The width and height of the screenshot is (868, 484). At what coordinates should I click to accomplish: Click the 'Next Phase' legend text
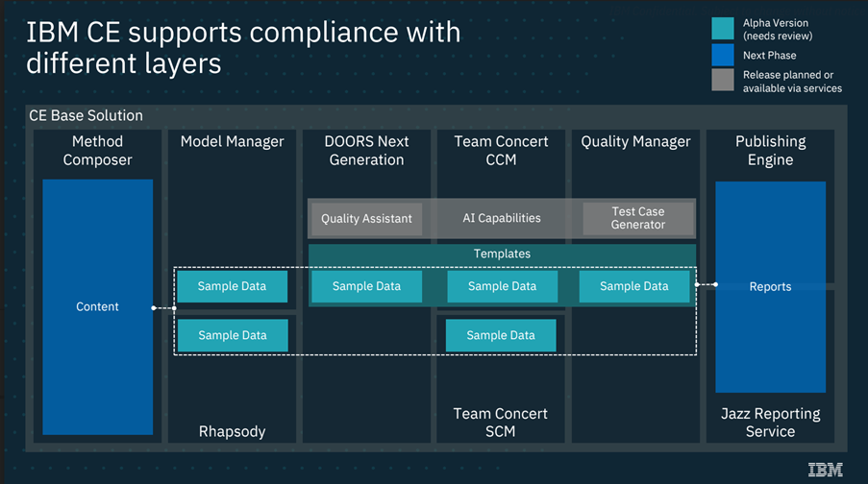point(769,56)
